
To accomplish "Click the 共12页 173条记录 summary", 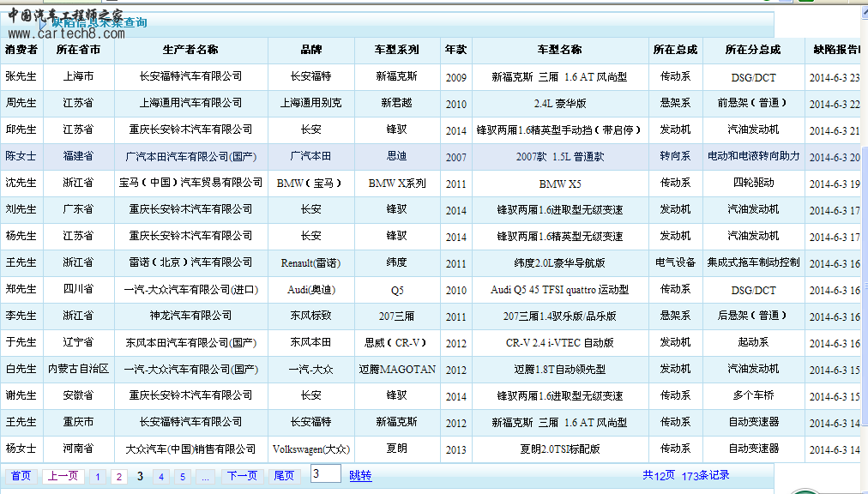I will (x=686, y=476).
